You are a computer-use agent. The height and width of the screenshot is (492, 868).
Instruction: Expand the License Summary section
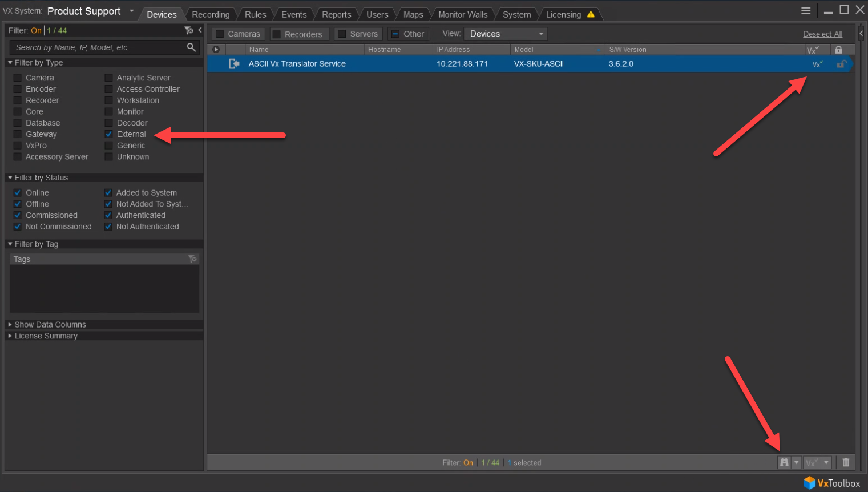[x=46, y=336]
